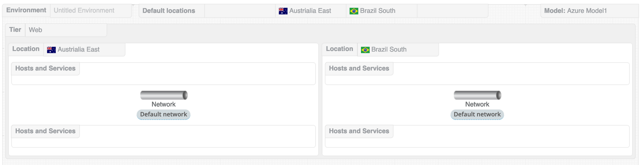Select the Tier label tab

(15, 30)
